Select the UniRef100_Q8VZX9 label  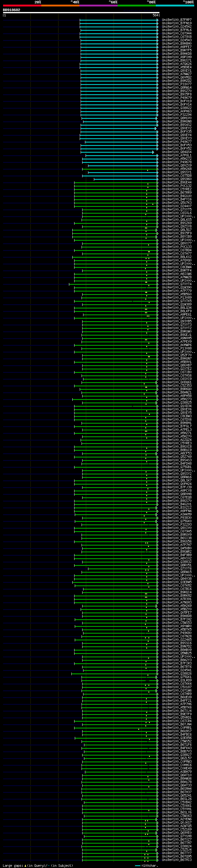coord(177,165)
